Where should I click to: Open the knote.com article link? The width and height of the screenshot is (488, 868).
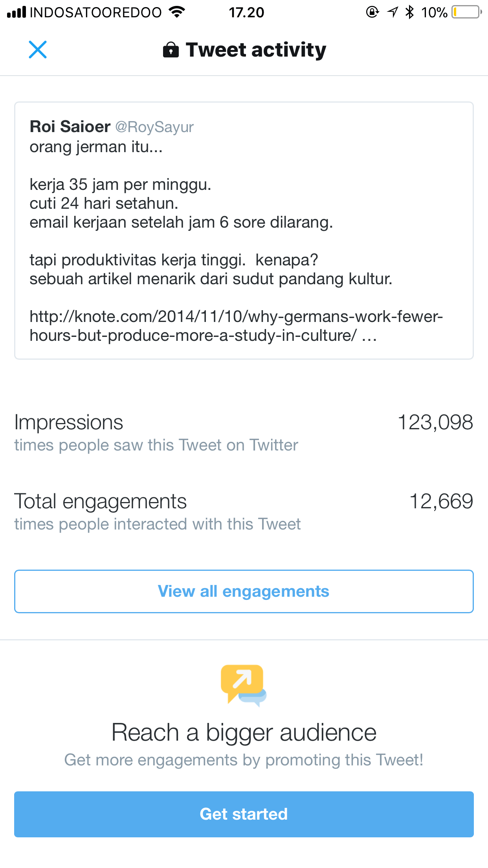[x=236, y=326]
